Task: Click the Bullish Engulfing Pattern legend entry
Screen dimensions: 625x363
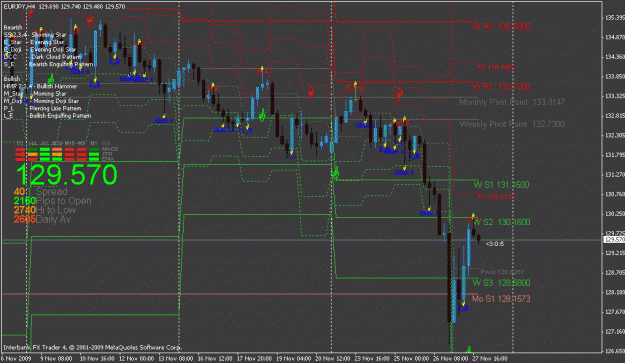Action: [x=60, y=116]
